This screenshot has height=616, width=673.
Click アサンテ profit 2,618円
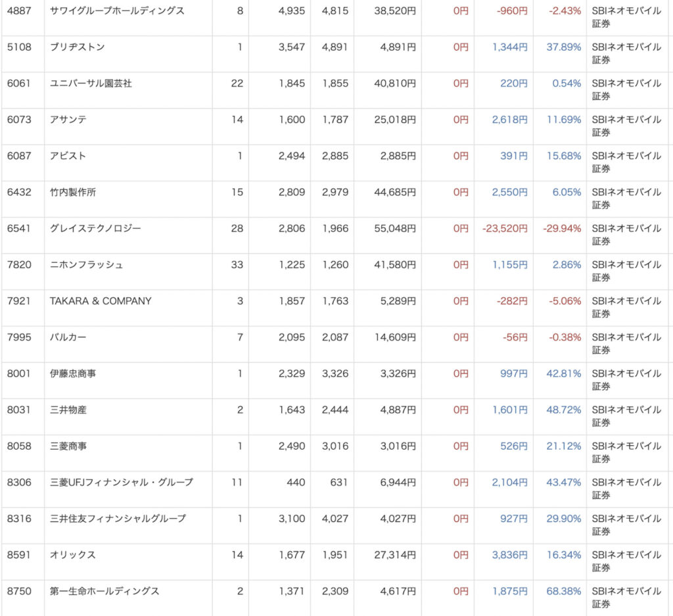(x=509, y=120)
